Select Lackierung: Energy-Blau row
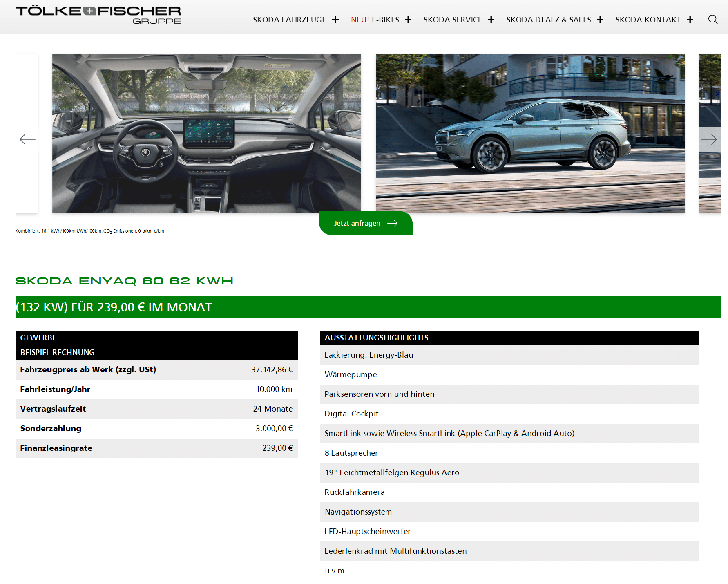This screenshot has width=728, height=584. [509, 355]
